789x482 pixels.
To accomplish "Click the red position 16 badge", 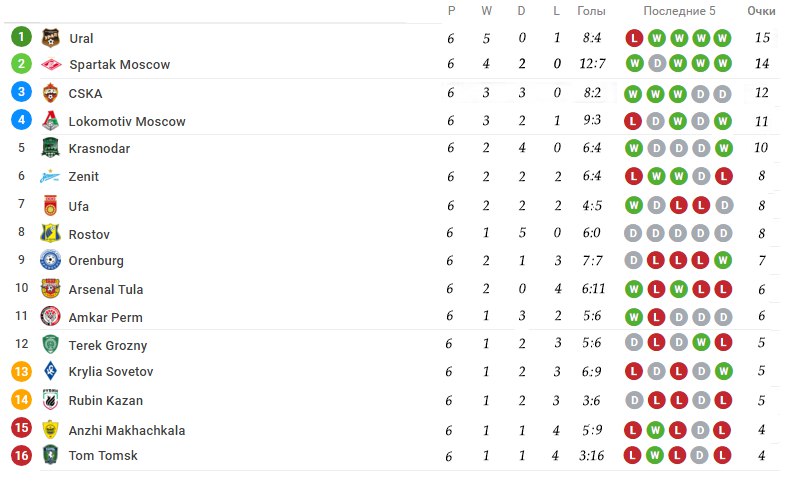I will pyautogui.click(x=21, y=455).
